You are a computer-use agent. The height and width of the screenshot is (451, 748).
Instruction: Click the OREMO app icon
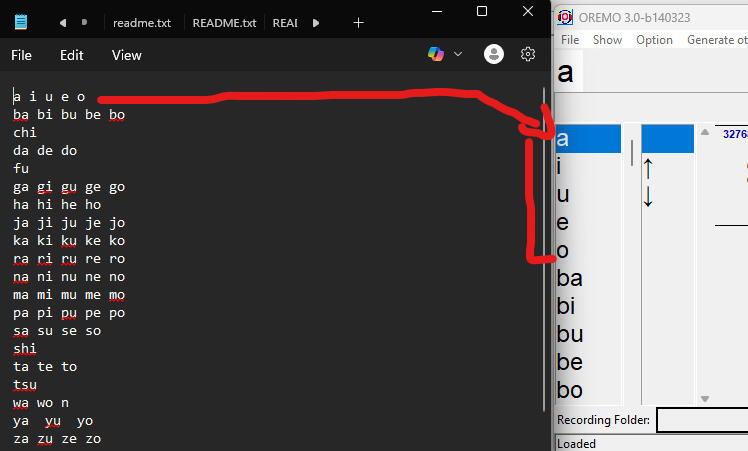coord(565,17)
